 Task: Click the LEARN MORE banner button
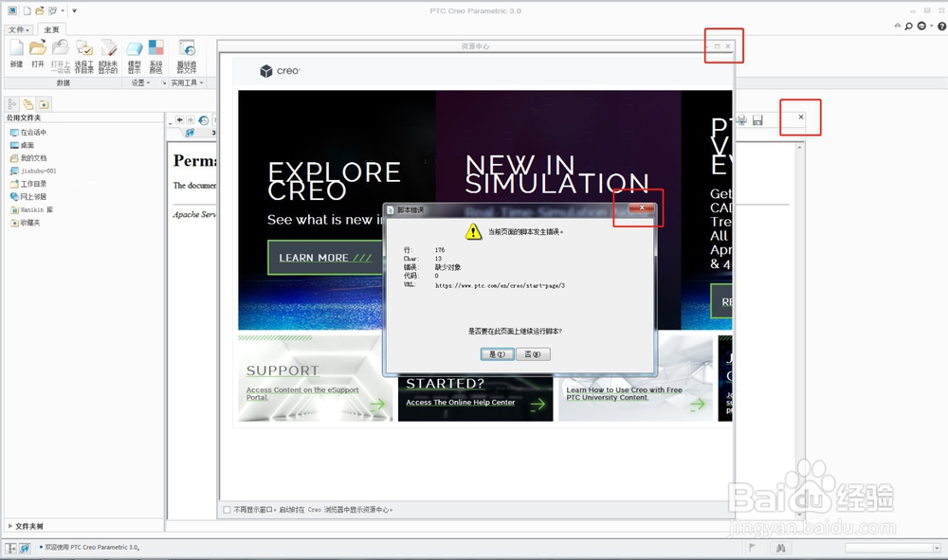(324, 258)
